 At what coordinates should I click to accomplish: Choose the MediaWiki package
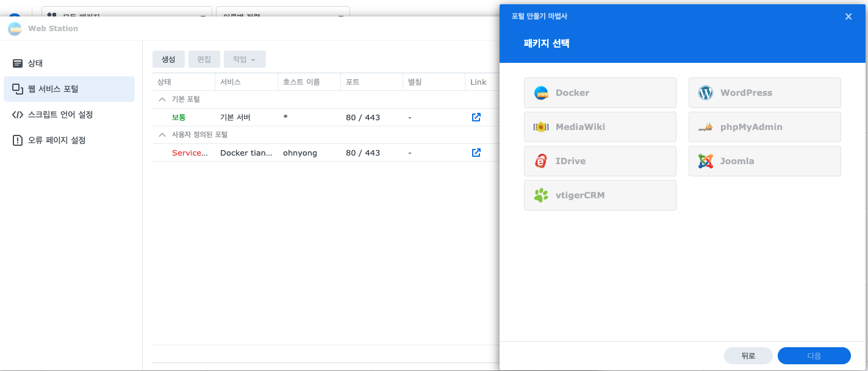pos(600,127)
